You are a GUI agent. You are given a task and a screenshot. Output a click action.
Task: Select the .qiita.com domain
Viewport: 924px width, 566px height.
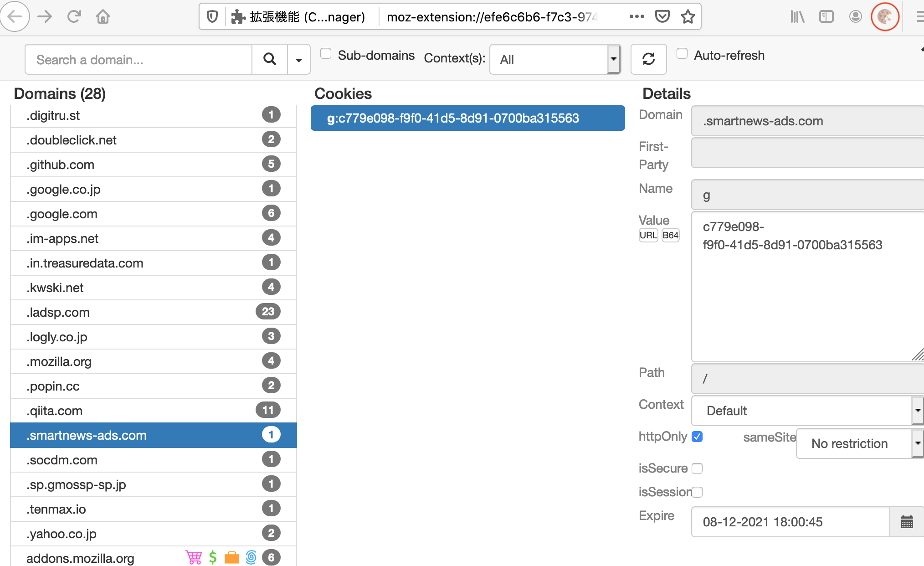(x=153, y=411)
